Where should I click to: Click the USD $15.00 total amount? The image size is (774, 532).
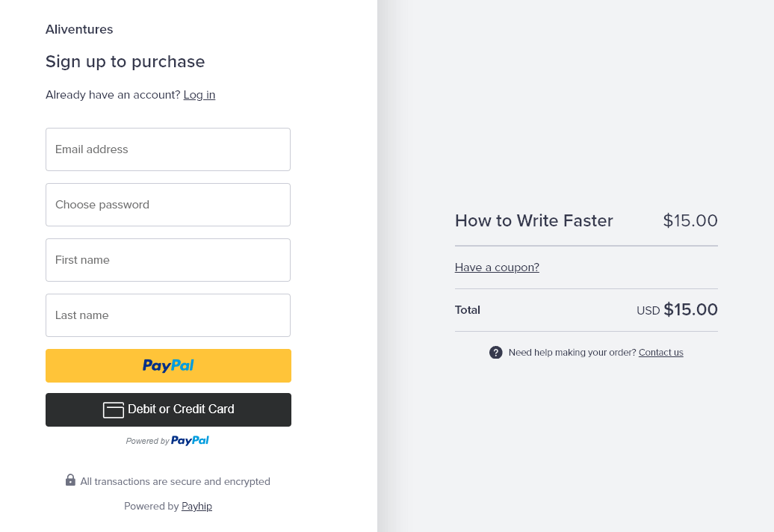tap(677, 310)
